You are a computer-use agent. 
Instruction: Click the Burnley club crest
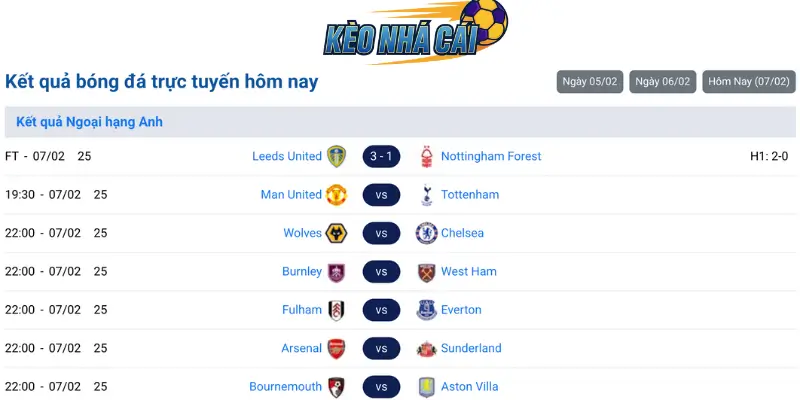tap(337, 271)
